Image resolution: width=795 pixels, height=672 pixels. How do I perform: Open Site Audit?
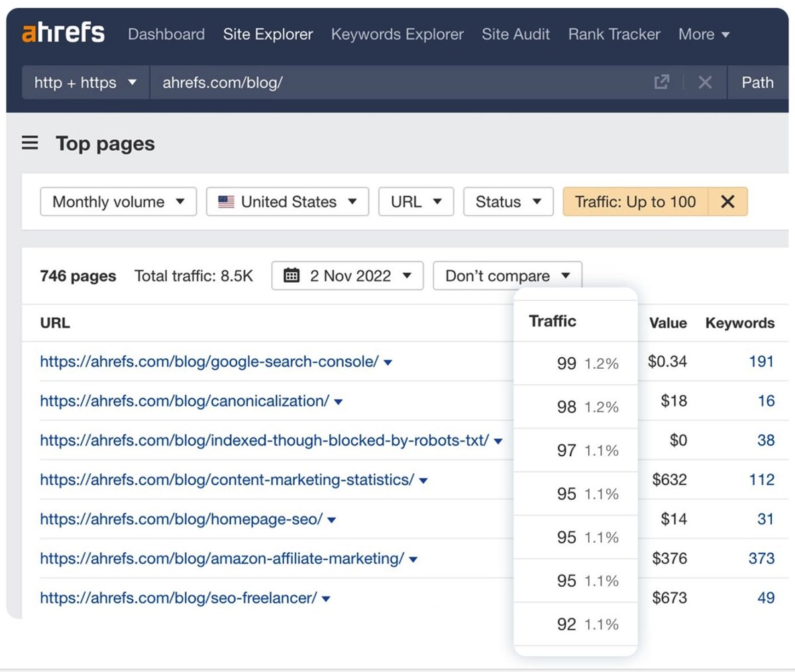pos(515,34)
